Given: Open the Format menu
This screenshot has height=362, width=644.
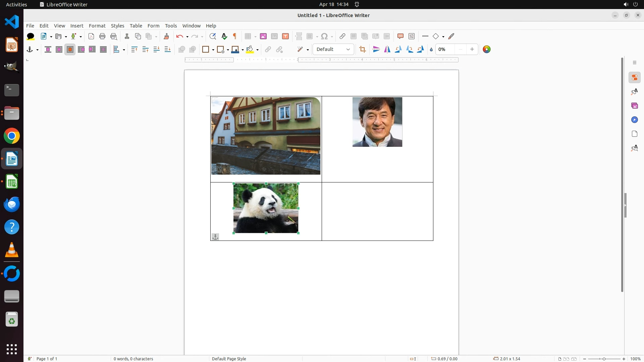Looking at the screenshot, I should (97, 25).
